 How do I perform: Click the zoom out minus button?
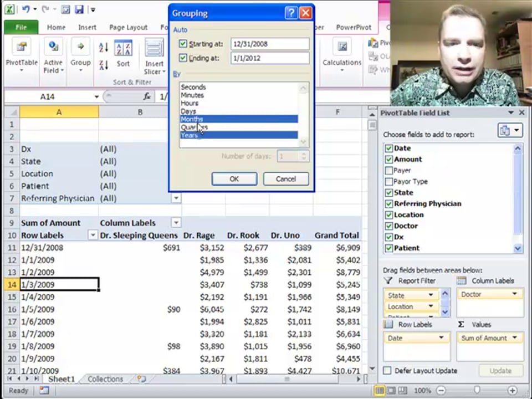(441, 390)
